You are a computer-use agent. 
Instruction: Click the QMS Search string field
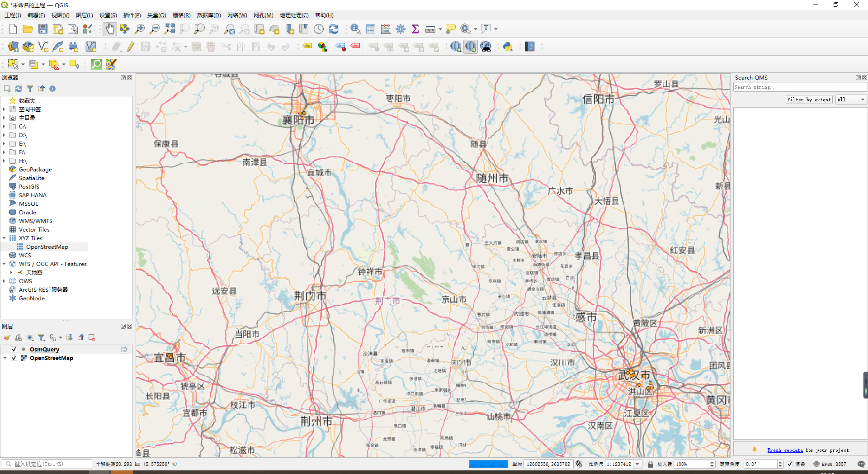[x=800, y=87]
